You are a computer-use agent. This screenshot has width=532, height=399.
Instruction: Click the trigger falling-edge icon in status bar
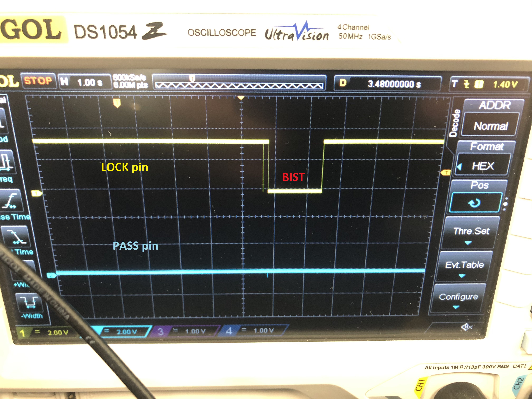click(467, 84)
